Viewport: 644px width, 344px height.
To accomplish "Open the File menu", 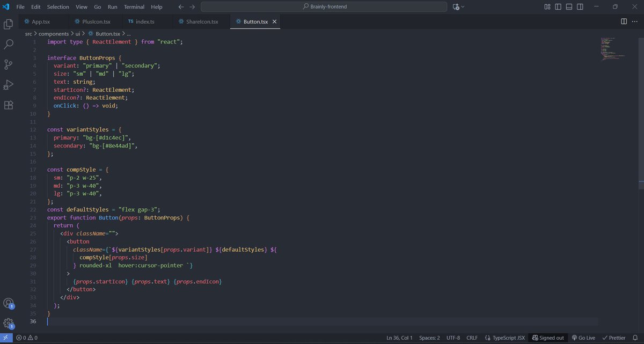I will click(20, 7).
